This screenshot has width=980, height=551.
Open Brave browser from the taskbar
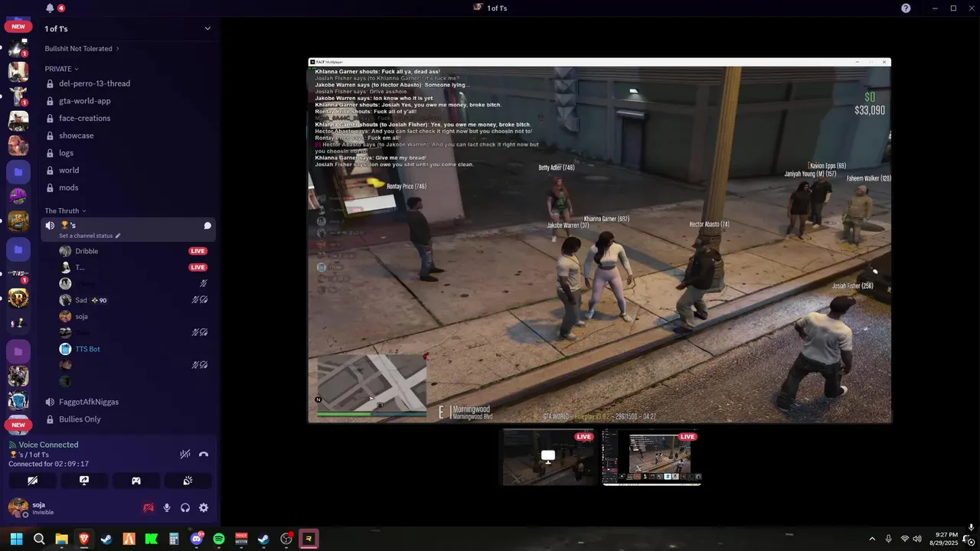click(x=84, y=539)
